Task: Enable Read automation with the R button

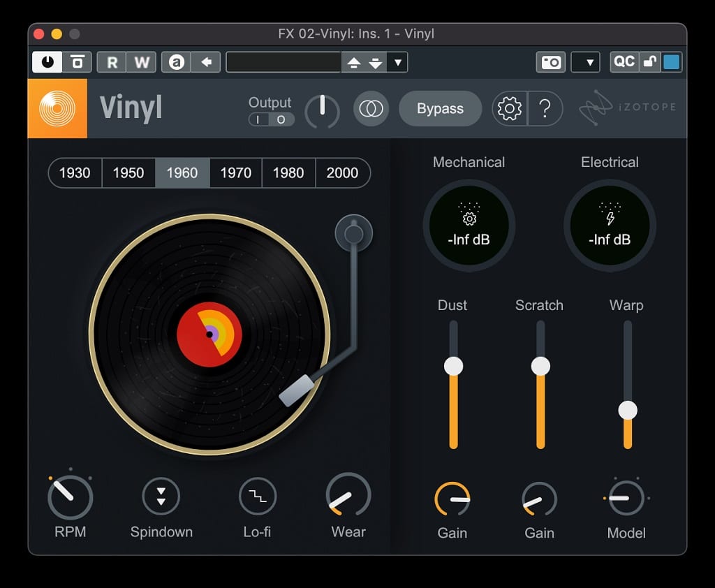Action: click(x=112, y=61)
